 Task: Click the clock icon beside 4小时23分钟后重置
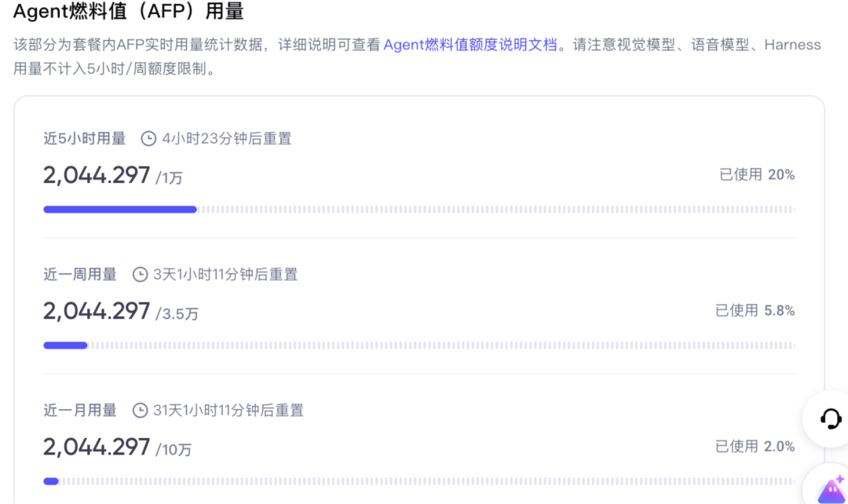click(x=148, y=138)
